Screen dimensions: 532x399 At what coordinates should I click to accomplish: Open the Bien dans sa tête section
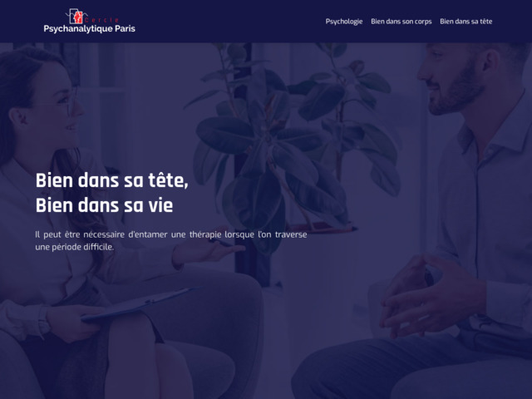tap(465, 22)
